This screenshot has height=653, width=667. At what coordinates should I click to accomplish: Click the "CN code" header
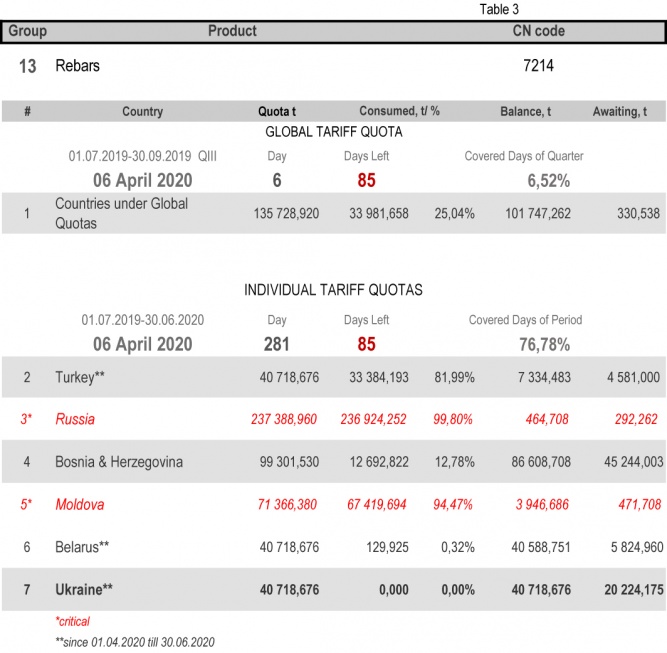[x=538, y=31]
